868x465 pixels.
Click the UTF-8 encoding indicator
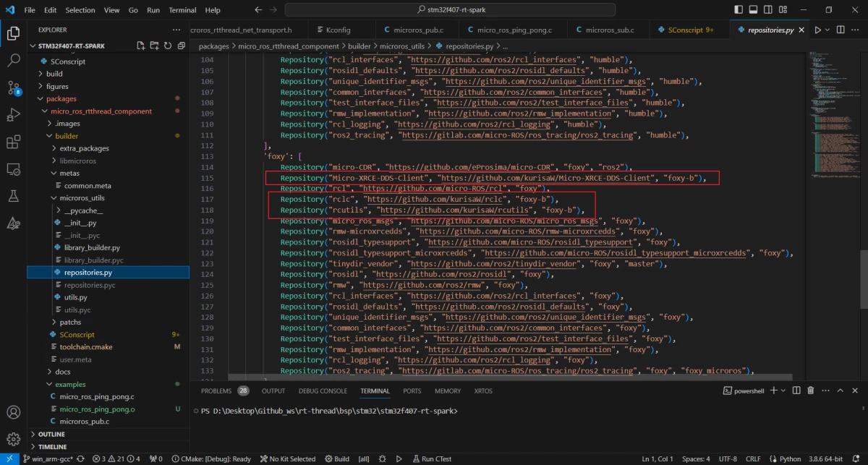(x=728, y=458)
